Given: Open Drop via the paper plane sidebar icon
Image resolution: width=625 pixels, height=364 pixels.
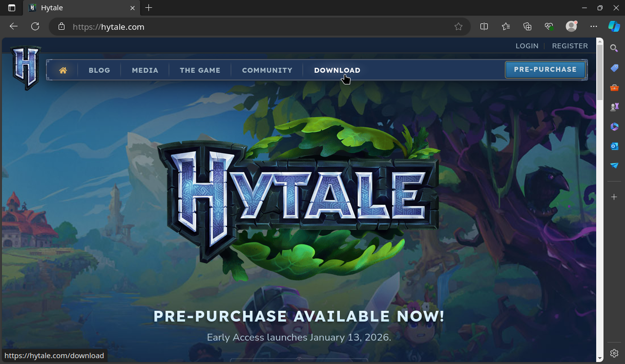Looking at the screenshot, I should tap(614, 165).
